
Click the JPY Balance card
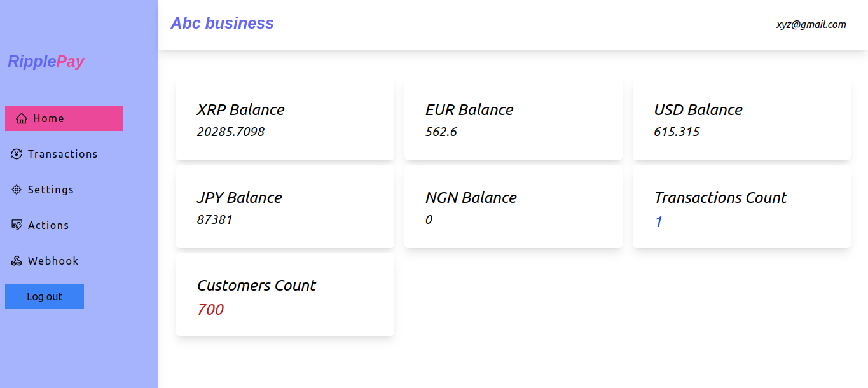(x=284, y=208)
